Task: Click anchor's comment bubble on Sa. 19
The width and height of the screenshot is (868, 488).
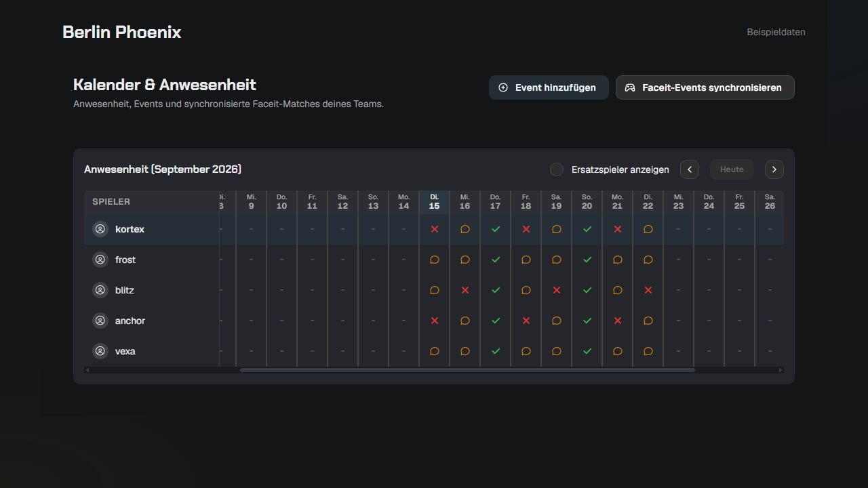Action: click(556, 321)
